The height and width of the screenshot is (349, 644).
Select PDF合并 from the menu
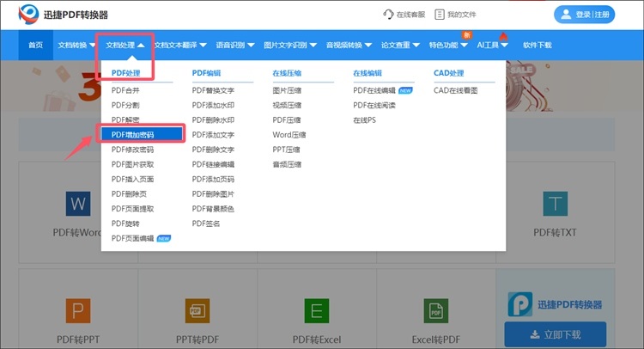tap(125, 90)
